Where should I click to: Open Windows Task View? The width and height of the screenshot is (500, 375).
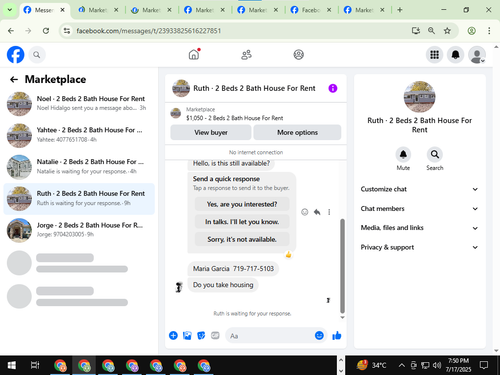point(35,365)
